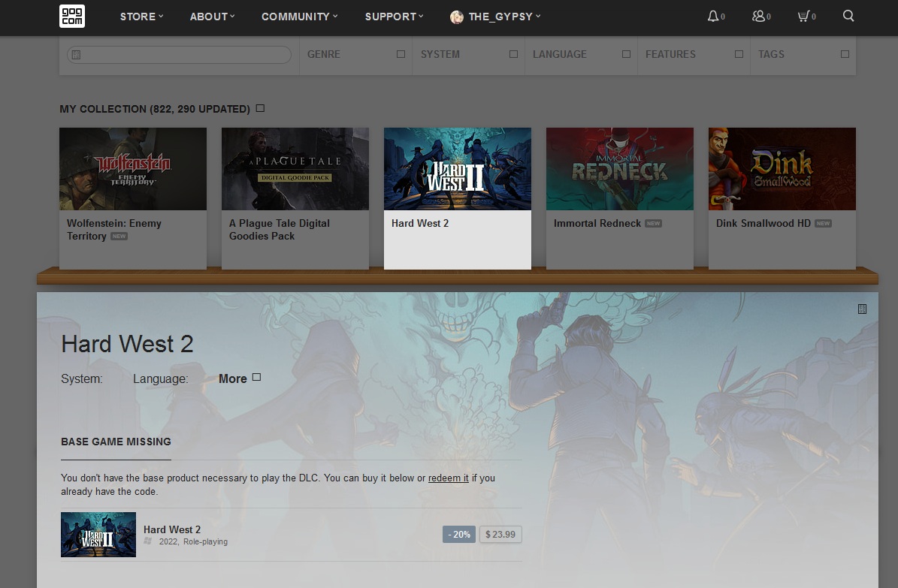This screenshot has height=588, width=898.
Task: Select the Hard West 2 cover on the shelf
Action: pyautogui.click(x=458, y=169)
